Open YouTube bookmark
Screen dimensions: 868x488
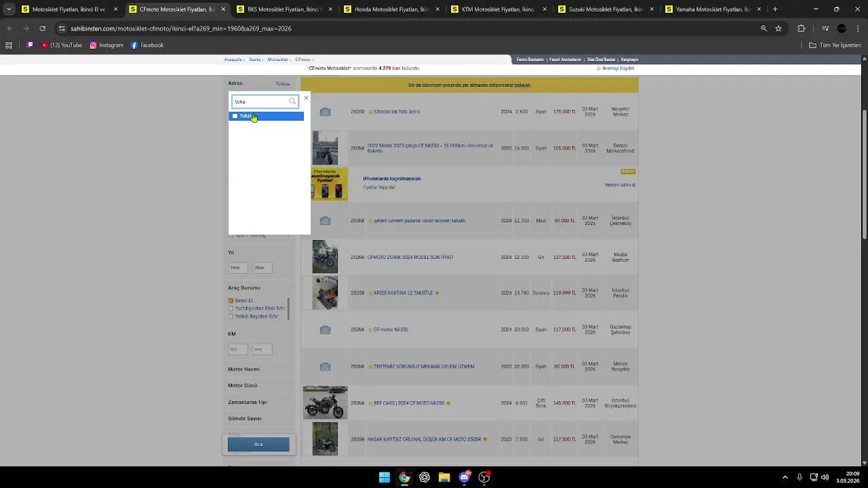click(x=61, y=45)
